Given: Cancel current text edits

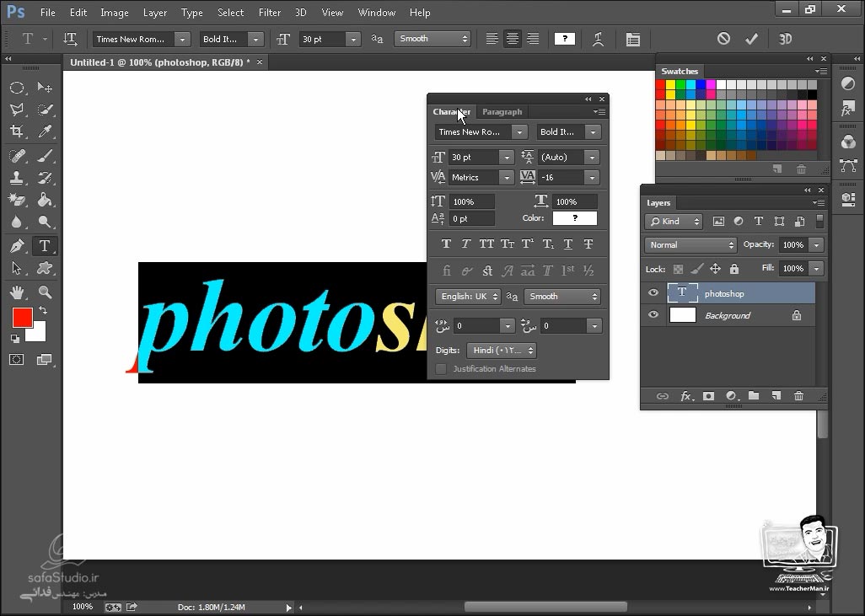Looking at the screenshot, I should (723, 39).
